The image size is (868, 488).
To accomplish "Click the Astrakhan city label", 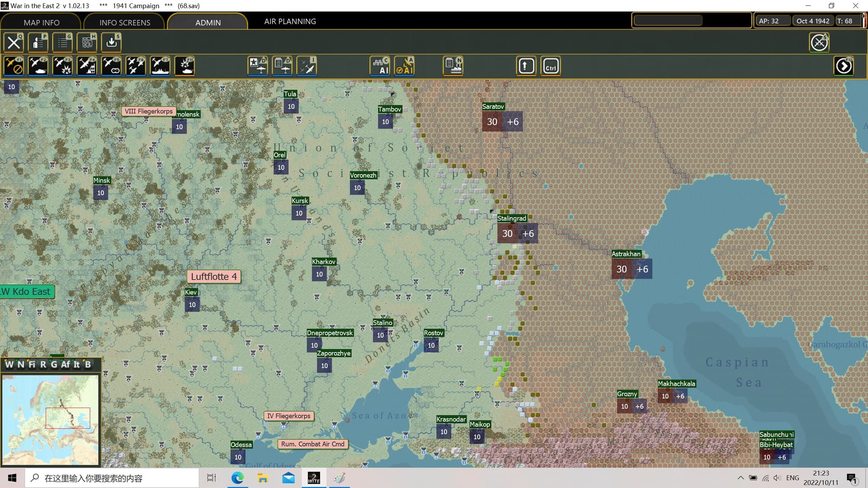I will click(626, 254).
